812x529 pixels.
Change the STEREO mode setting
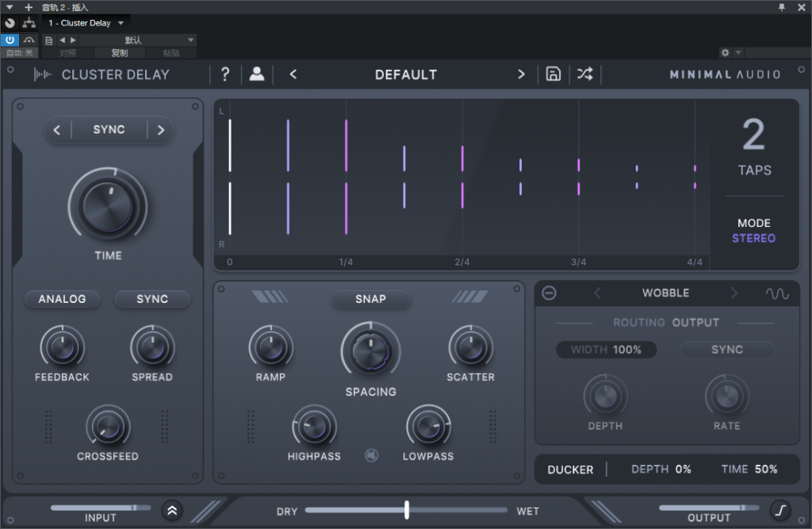pos(753,239)
